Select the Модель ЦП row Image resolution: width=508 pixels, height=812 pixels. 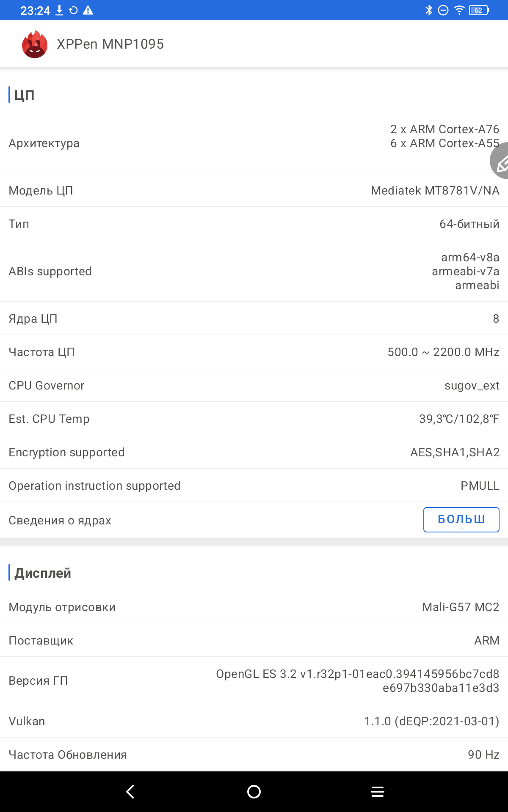(254, 190)
